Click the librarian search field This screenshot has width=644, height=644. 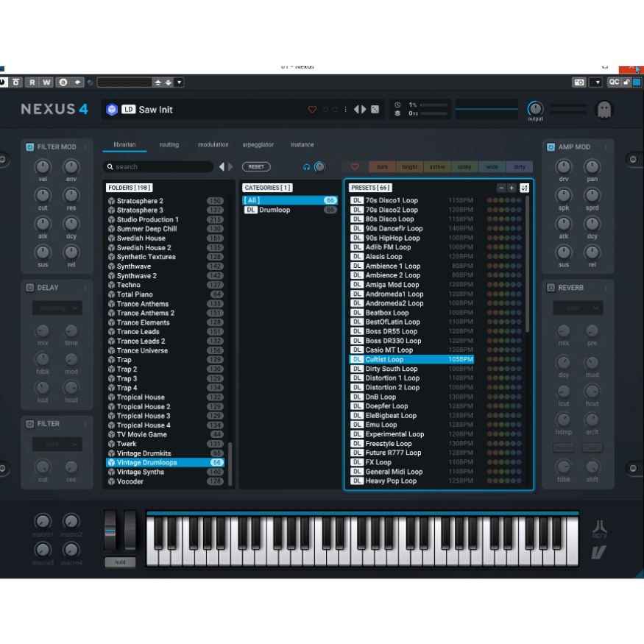[x=160, y=167]
